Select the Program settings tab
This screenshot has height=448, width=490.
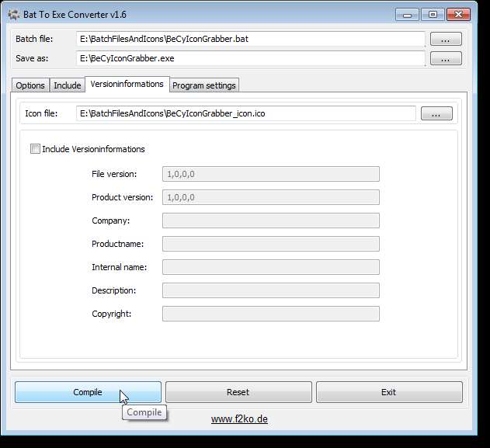click(204, 85)
